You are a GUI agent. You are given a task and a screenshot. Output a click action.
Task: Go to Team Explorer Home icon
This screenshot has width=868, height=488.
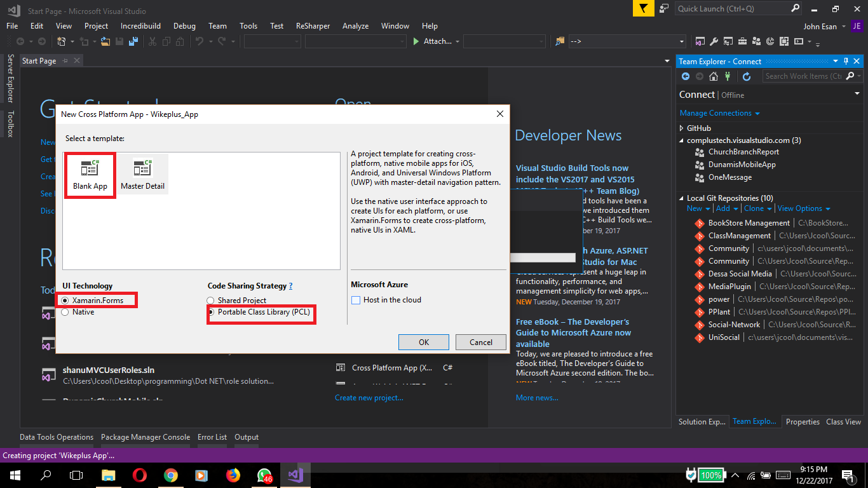tap(714, 76)
